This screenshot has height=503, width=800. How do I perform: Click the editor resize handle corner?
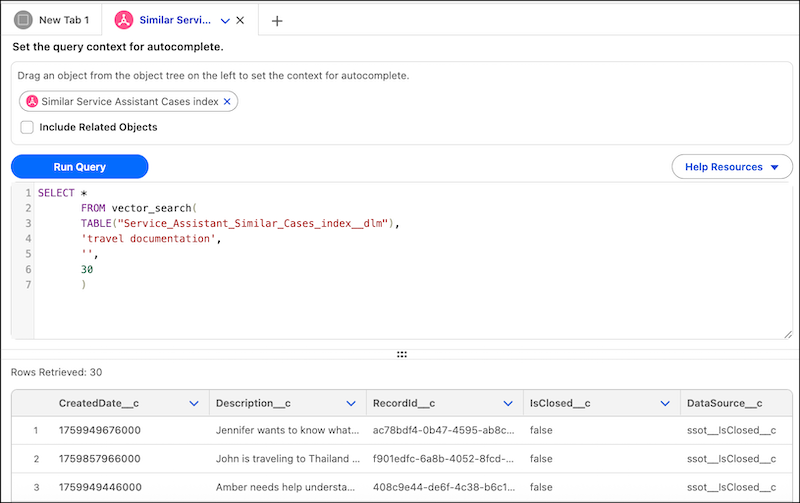788,335
